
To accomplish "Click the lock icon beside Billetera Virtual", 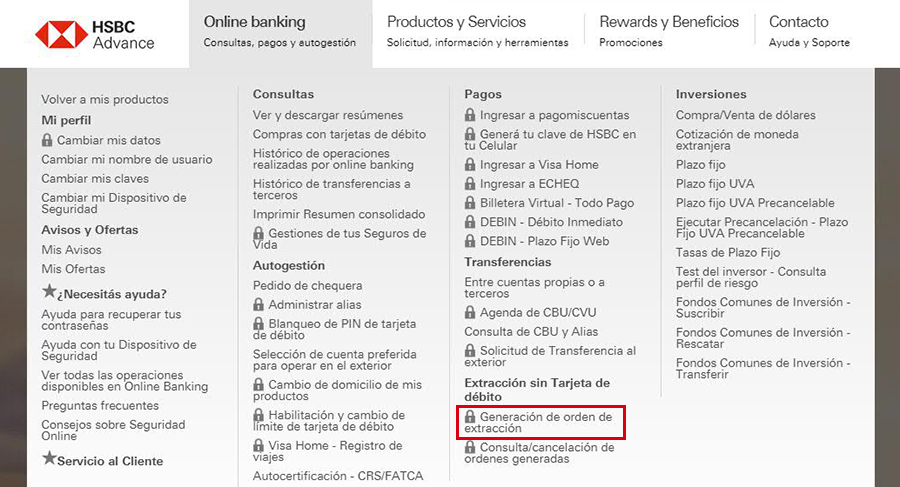I will coord(470,202).
